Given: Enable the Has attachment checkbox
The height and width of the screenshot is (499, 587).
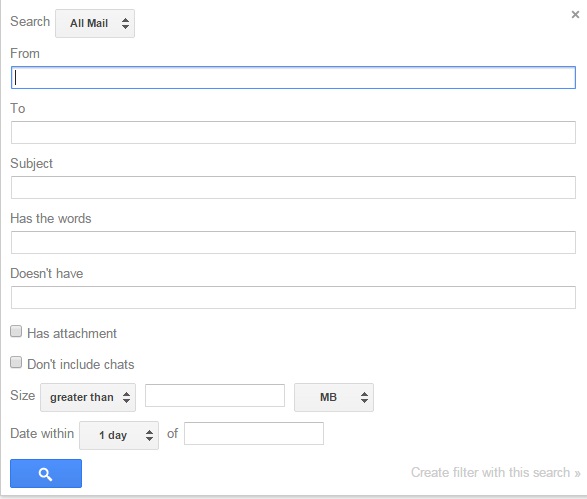Looking at the screenshot, I should [x=16, y=331].
